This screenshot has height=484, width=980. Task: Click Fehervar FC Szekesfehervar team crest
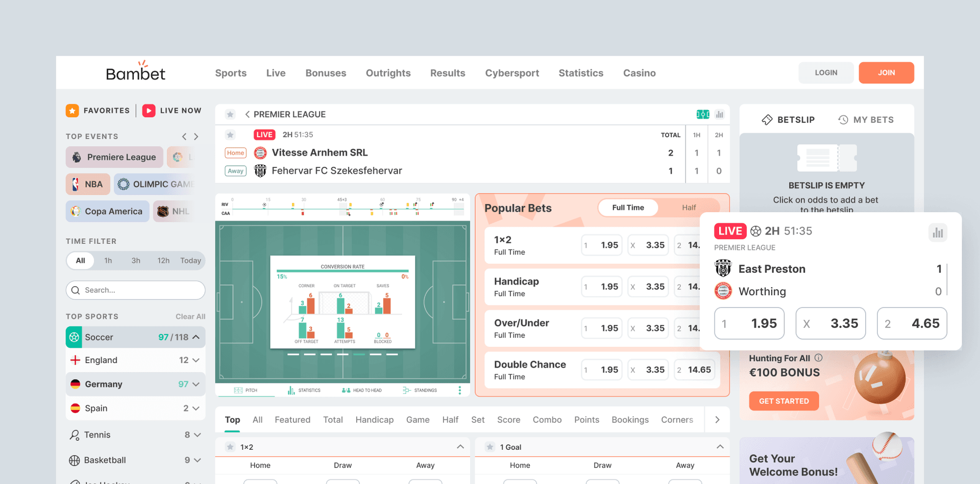tap(260, 171)
